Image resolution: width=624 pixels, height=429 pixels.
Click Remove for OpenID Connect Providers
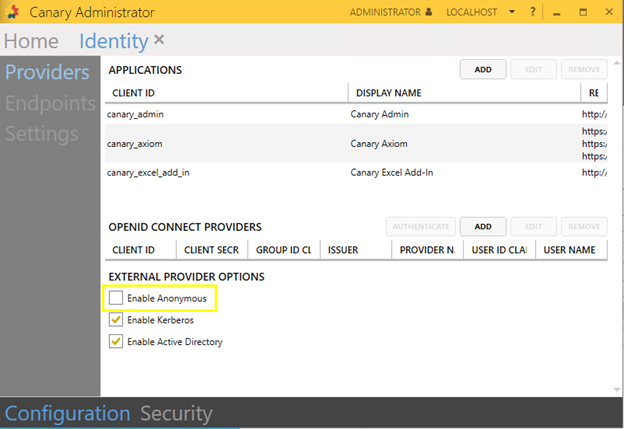pyautogui.click(x=584, y=226)
